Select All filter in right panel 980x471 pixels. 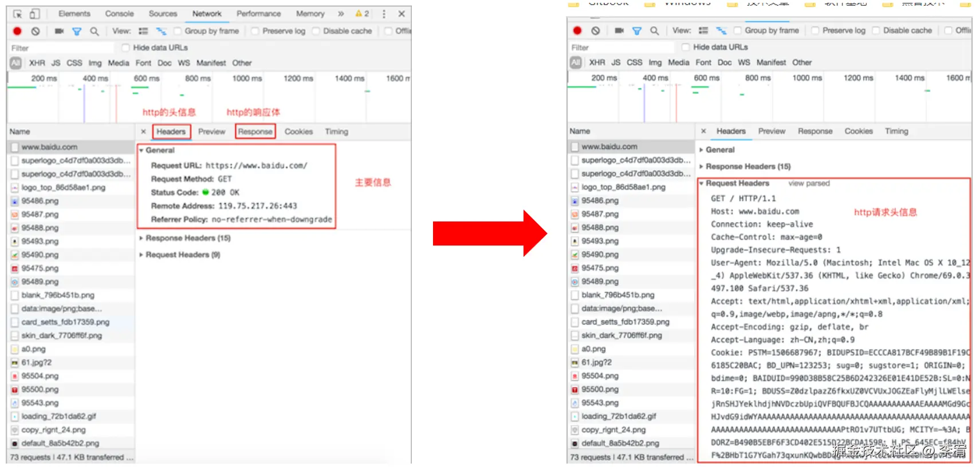[x=576, y=62]
